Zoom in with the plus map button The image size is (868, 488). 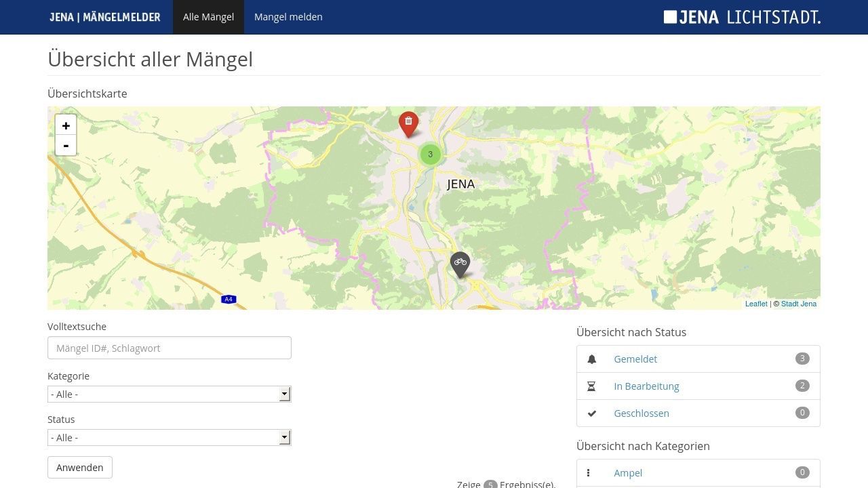[x=66, y=126]
